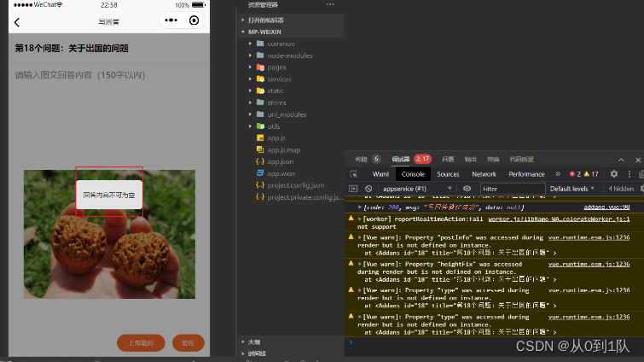This screenshot has height=362, width=644.
Task: Expand the stores folder
Action: pos(250,102)
